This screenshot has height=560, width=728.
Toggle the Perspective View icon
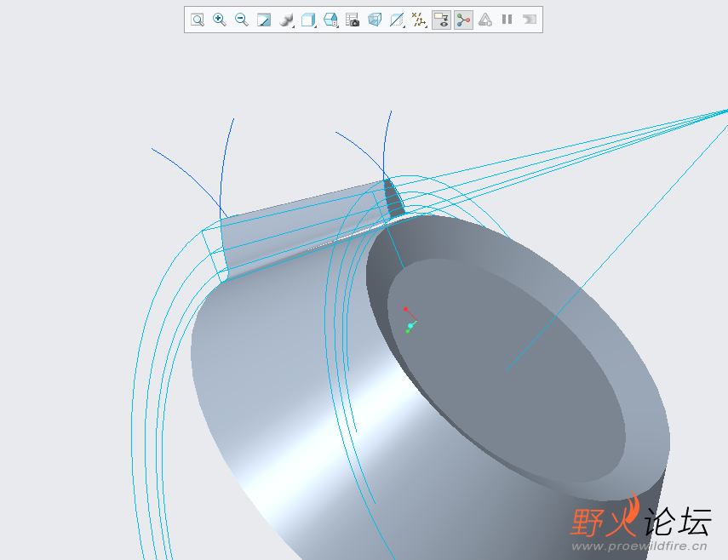pos(375,20)
